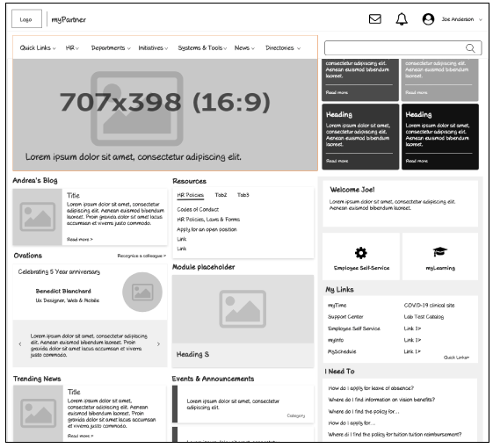Click first Events & Announcements item
The height and width of the screenshot is (448, 493).
(x=243, y=404)
